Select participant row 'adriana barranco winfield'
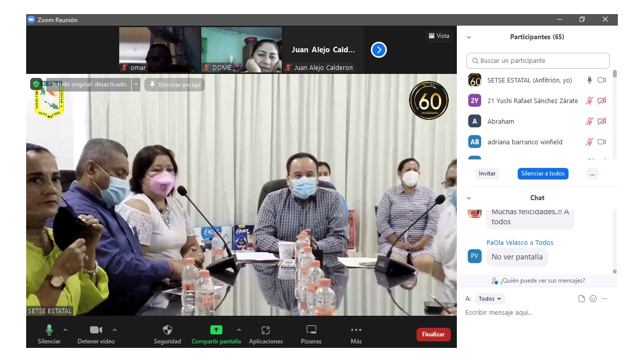This screenshot has width=644, height=362. 537,142
